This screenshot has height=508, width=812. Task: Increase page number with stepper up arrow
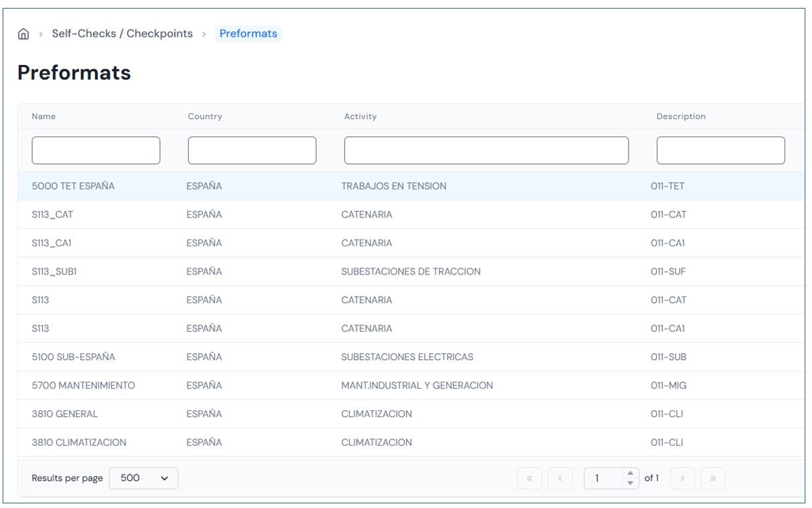click(x=630, y=474)
